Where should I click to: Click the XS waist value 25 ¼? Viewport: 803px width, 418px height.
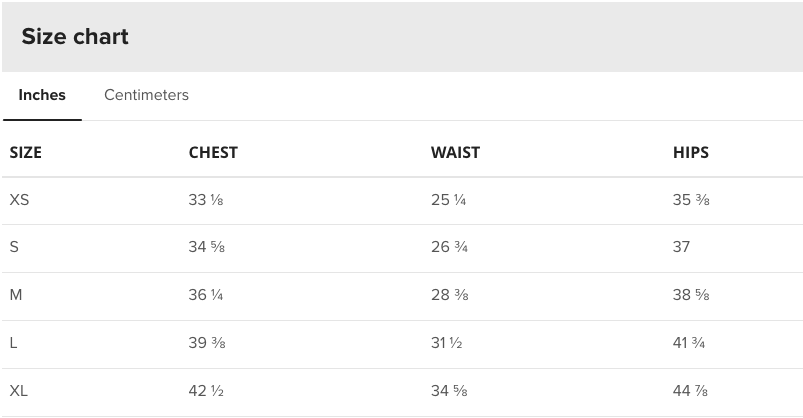[449, 200]
